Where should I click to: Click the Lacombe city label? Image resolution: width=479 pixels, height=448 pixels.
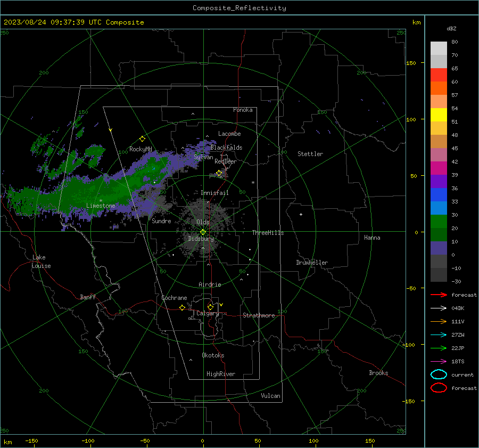[x=229, y=134]
